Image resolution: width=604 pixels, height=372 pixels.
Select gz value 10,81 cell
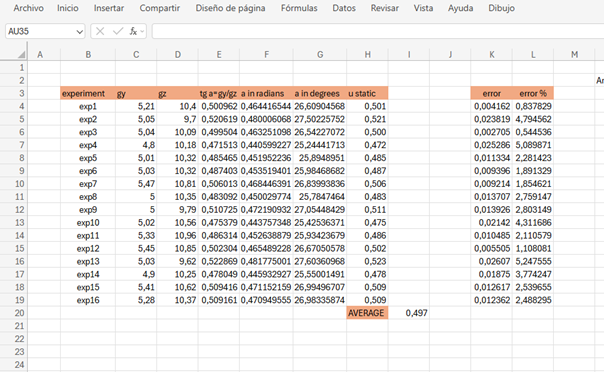point(178,184)
